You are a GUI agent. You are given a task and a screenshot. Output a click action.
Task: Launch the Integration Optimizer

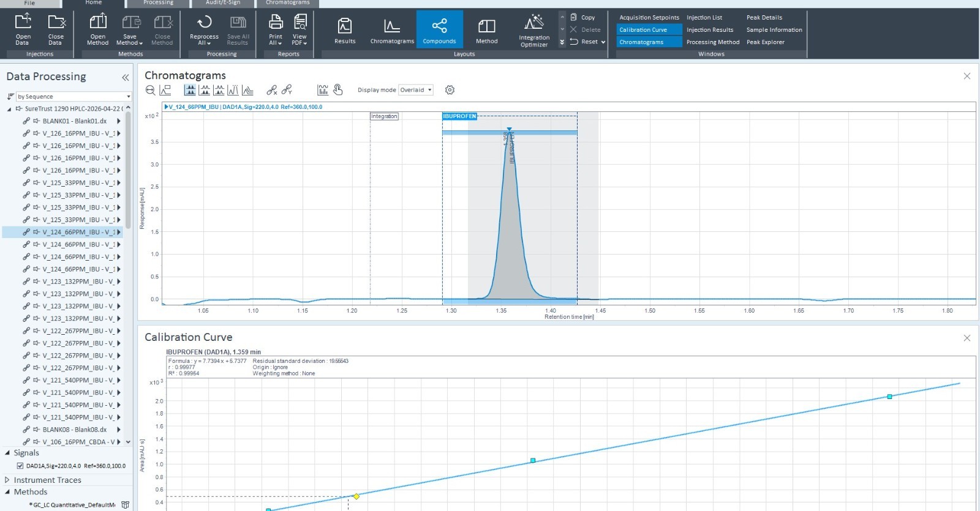tap(534, 30)
